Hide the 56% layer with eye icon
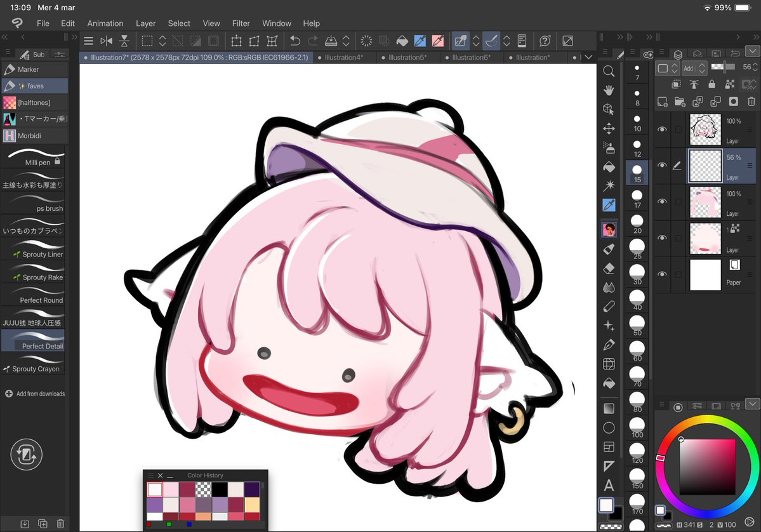The width and height of the screenshot is (761, 532). tap(662, 165)
